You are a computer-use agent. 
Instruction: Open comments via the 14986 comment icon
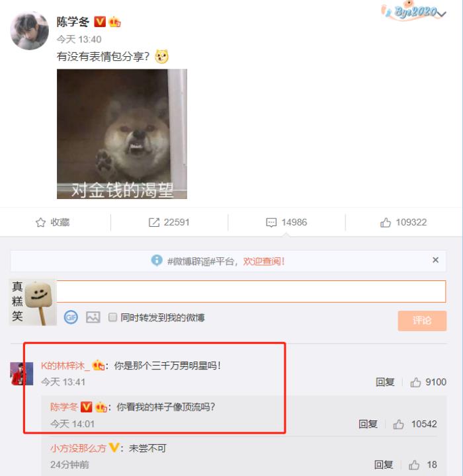click(271, 222)
